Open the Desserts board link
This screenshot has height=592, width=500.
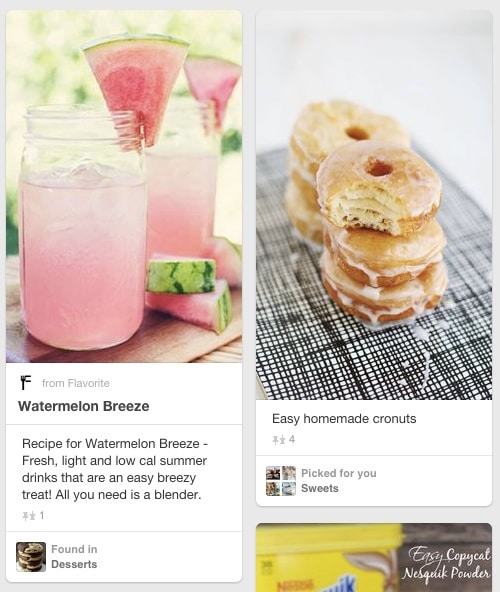click(x=74, y=564)
